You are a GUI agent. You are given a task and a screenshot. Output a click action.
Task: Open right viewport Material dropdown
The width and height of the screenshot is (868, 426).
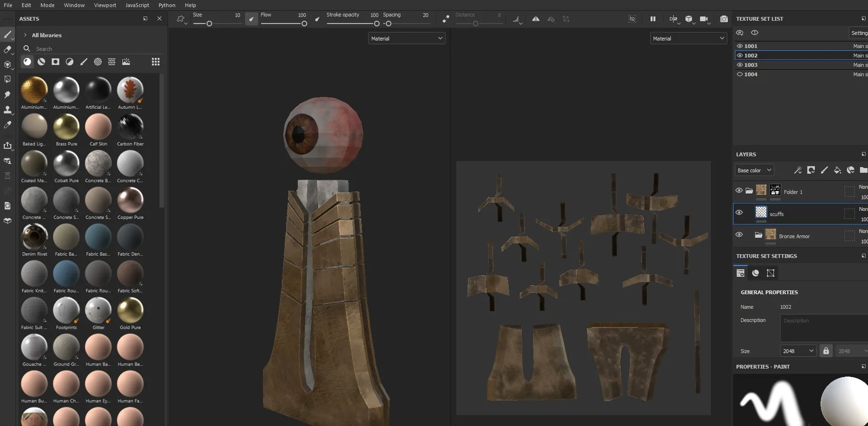tap(688, 39)
